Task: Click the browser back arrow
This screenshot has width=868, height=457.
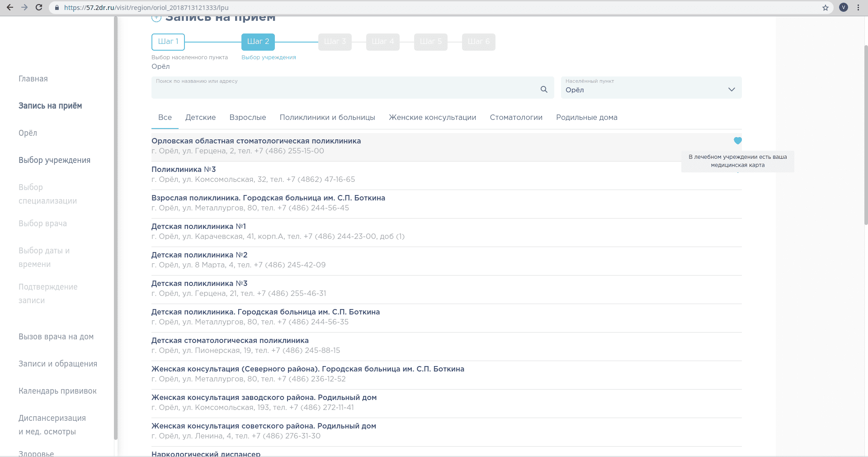Action: tap(10, 8)
